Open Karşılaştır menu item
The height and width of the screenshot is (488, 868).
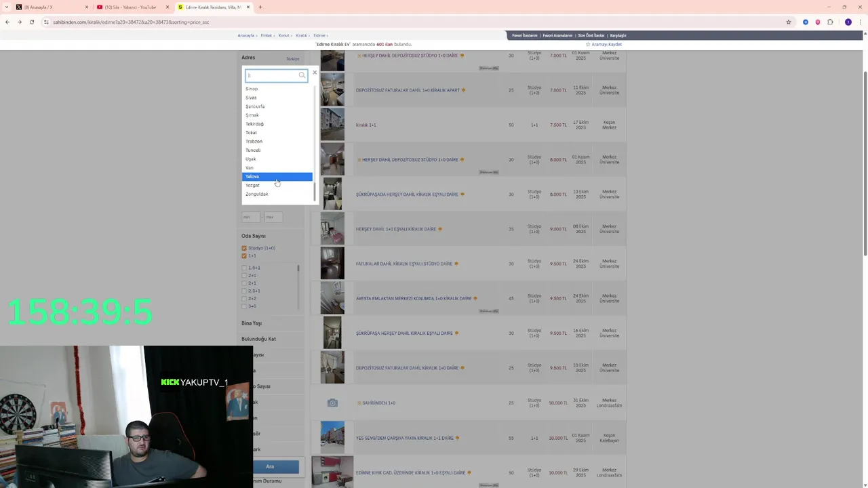click(x=618, y=35)
